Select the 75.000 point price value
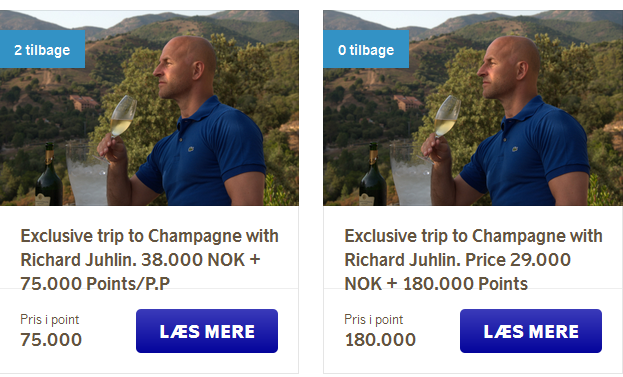 51,340
